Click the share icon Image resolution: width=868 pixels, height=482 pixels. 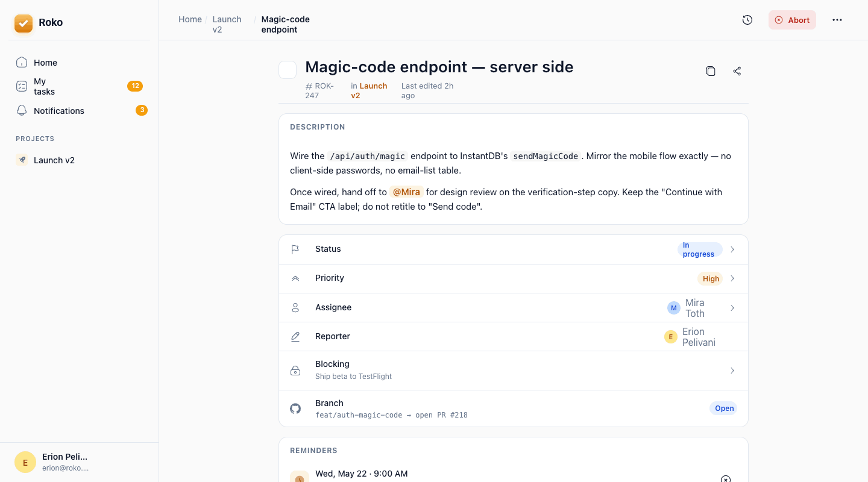[x=737, y=71]
